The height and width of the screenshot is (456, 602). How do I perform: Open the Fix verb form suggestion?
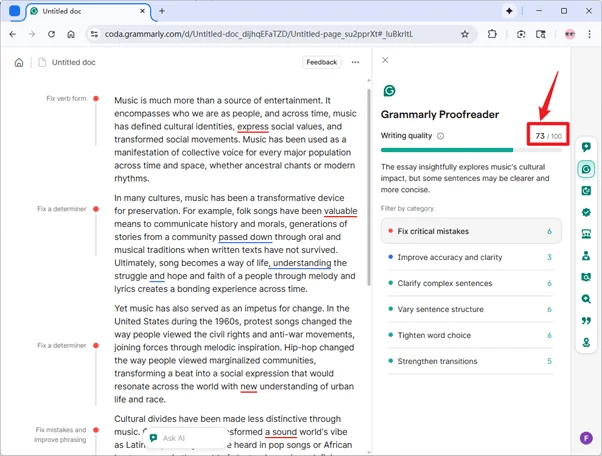click(x=66, y=99)
